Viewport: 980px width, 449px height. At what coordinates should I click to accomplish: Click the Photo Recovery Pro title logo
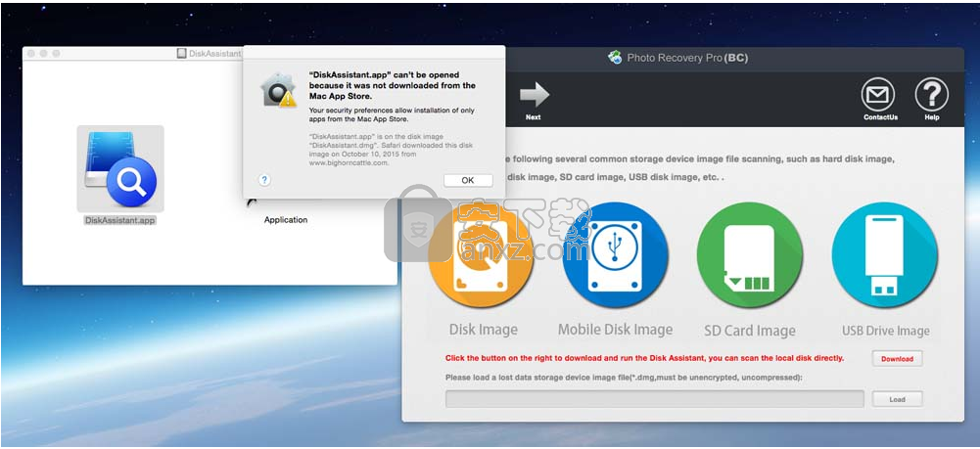pyautogui.click(x=615, y=58)
